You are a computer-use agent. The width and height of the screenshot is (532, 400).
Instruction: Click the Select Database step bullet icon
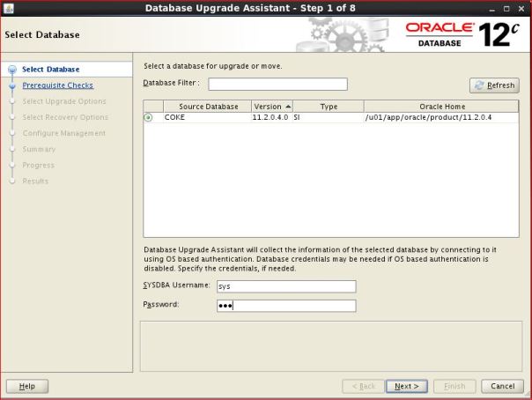click(12, 70)
